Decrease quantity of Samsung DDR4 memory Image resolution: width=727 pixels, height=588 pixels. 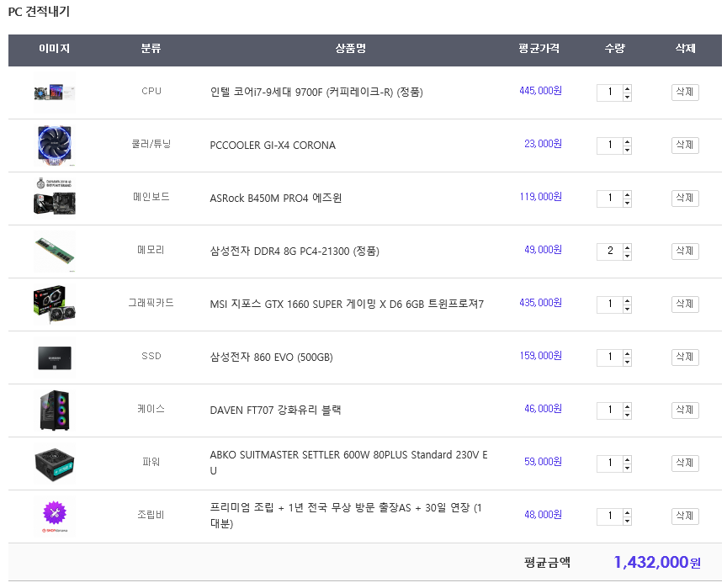pos(627,256)
